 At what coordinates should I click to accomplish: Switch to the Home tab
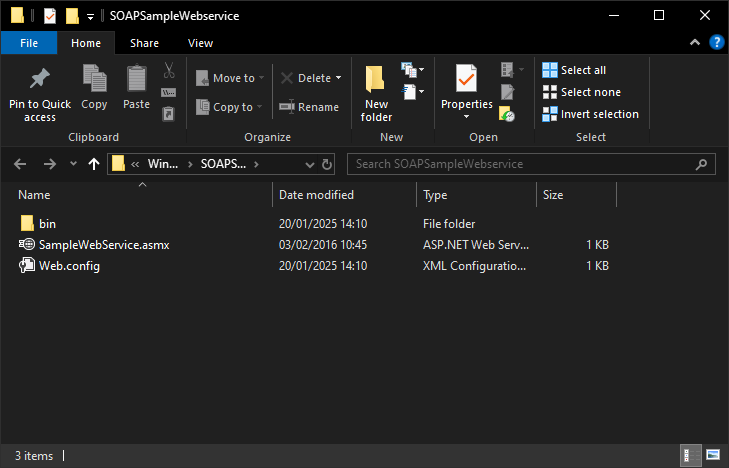(86, 43)
